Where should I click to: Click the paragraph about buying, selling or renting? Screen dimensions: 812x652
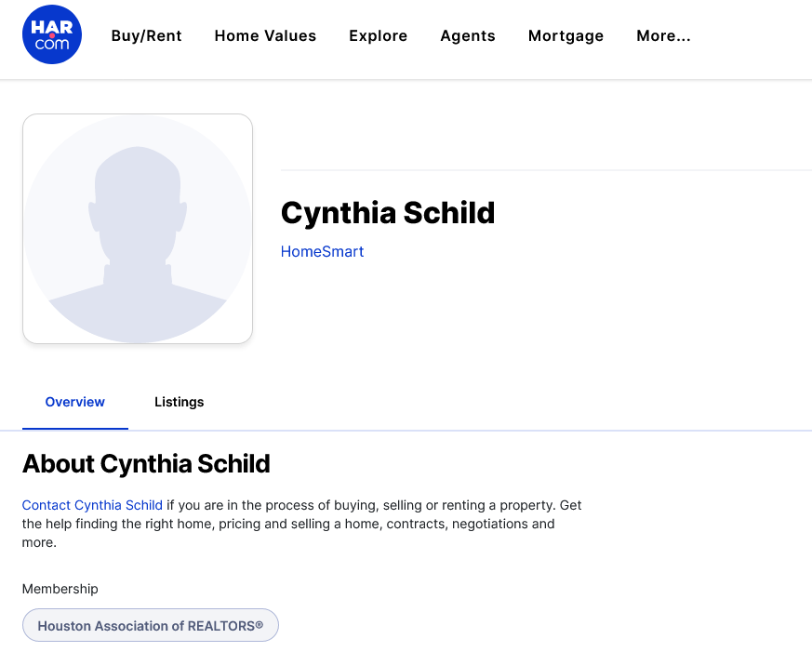[x=302, y=524]
